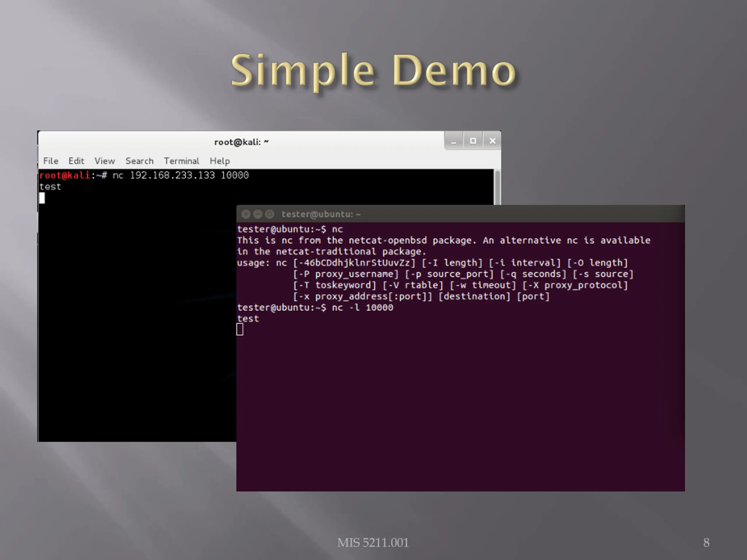This screenshot has width=747, height=560.
Task: Open the Edit menu
Action: (76, 161)
